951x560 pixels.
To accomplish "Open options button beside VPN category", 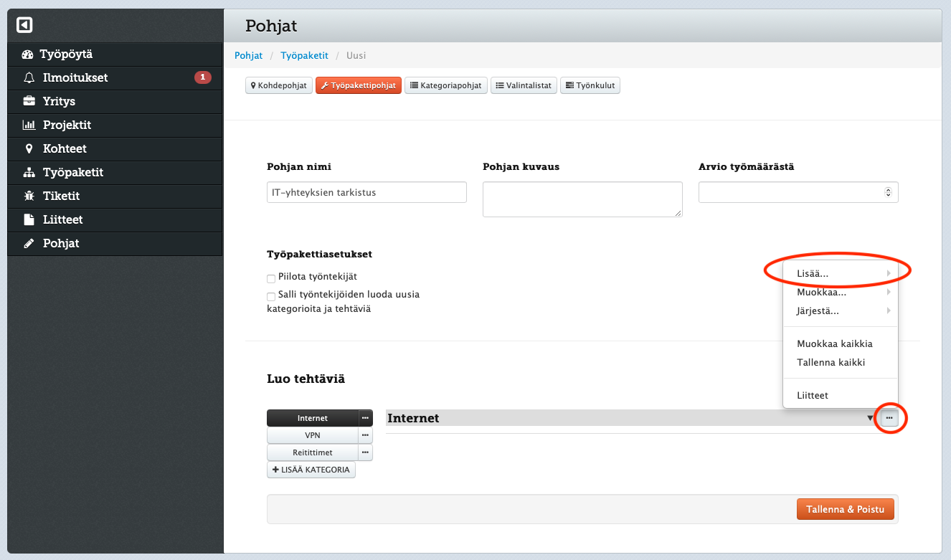I will [x=365, y=435].
